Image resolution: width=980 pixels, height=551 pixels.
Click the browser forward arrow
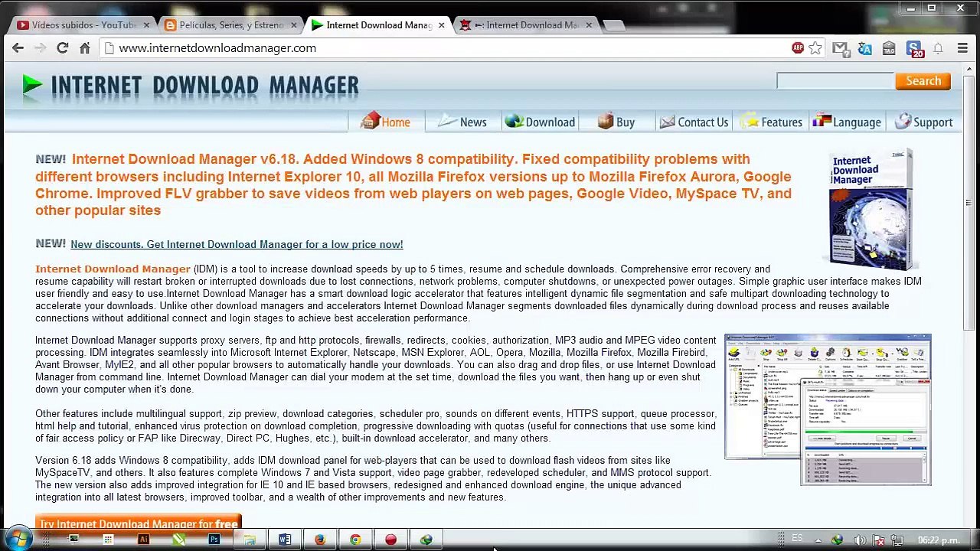[x=40, y=47]
